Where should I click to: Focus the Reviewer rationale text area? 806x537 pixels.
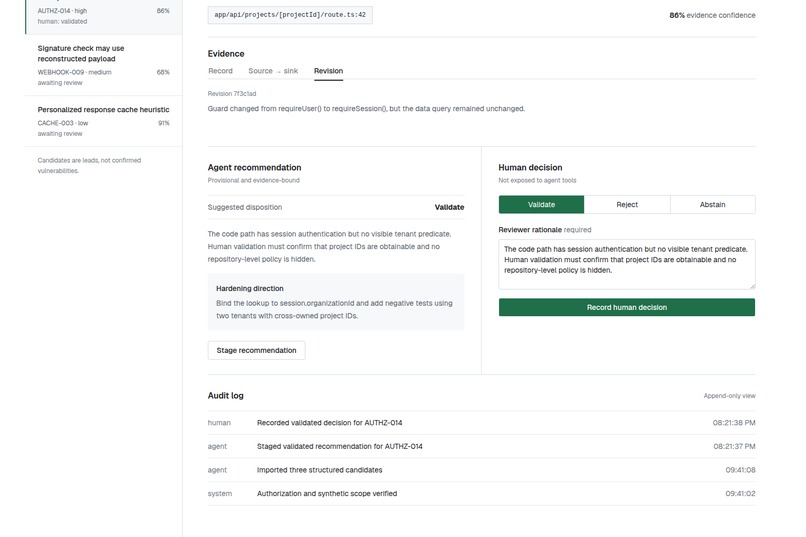[x=627, y=264]
